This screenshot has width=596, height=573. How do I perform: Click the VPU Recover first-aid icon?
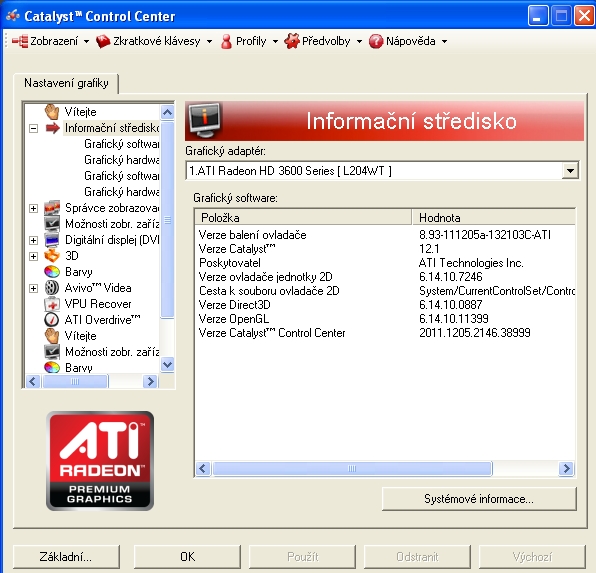[x=52, y=304]
